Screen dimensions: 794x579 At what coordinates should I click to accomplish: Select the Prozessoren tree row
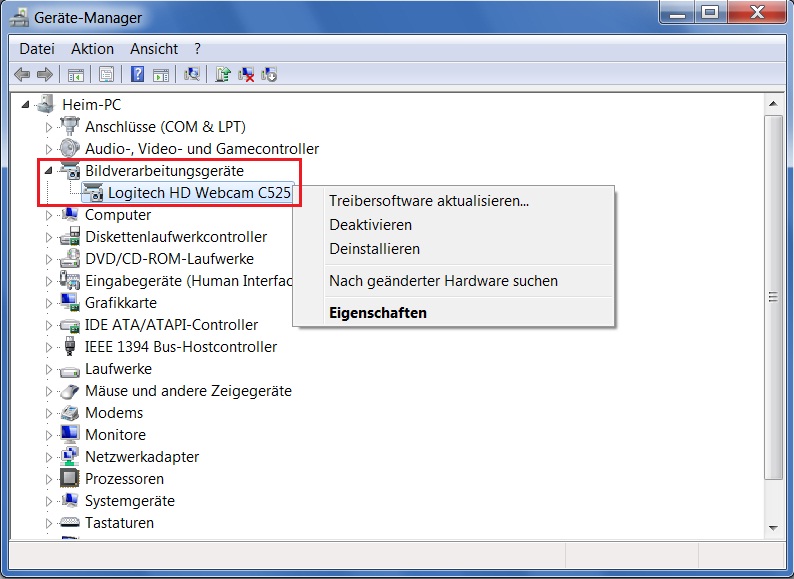point(125,479)
